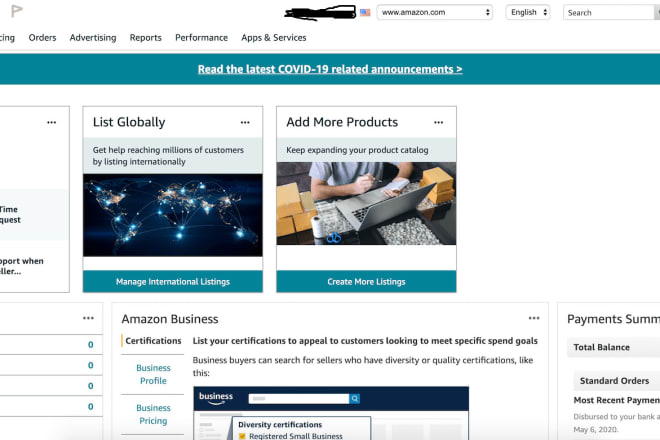Open the Reports menu
The image size is (660, 440).
click(x=146, y=37)
